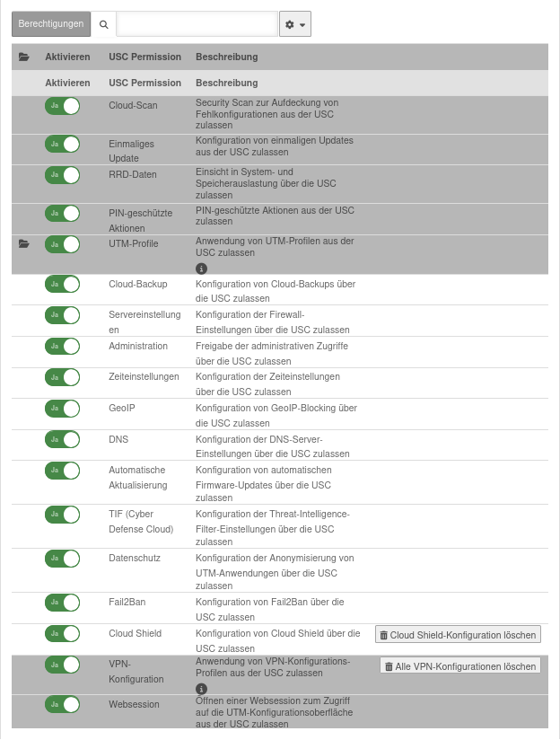Turn off the GeoIP permission
The width and height of the screenshot is (560, 740).
coord(62,408)
